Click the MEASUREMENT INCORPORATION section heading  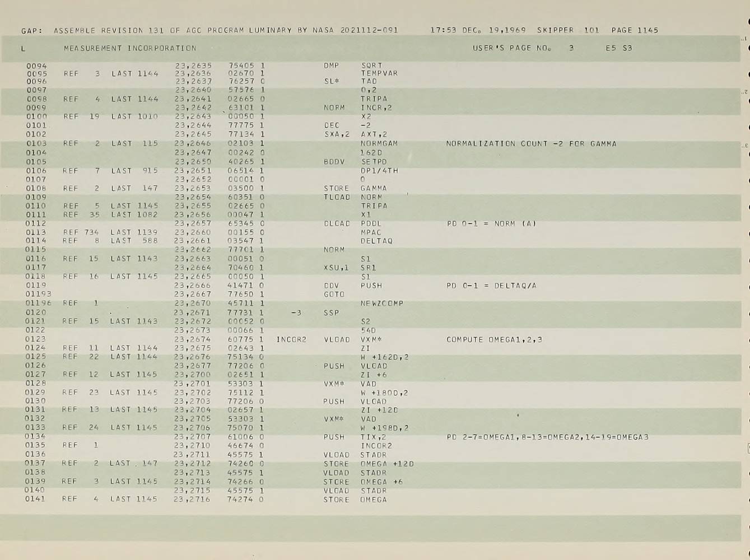point(130,48)
